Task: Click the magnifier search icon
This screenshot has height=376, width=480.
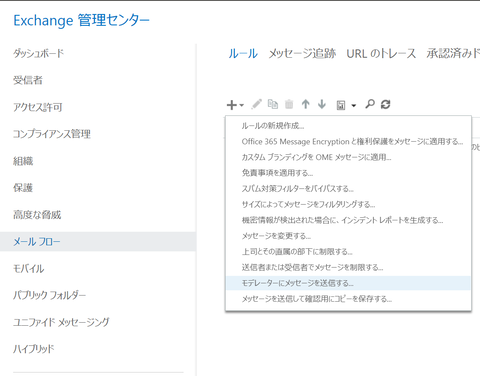Action: coord(370,104)
